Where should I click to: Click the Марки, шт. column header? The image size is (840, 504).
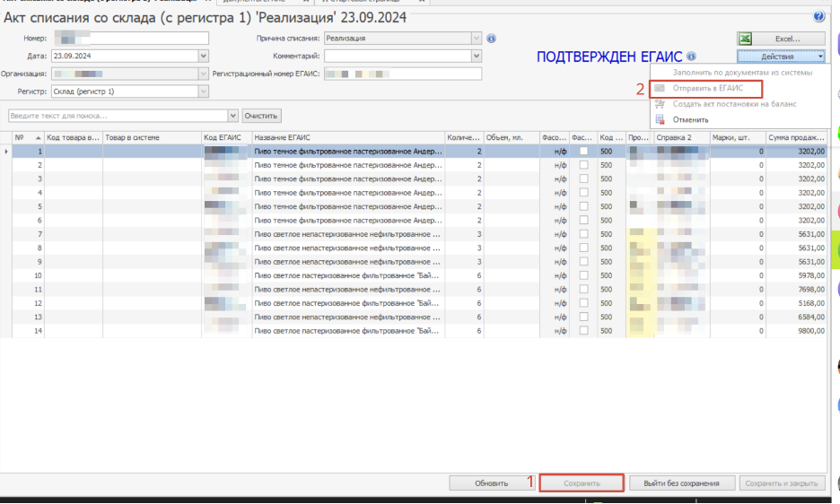738,137
